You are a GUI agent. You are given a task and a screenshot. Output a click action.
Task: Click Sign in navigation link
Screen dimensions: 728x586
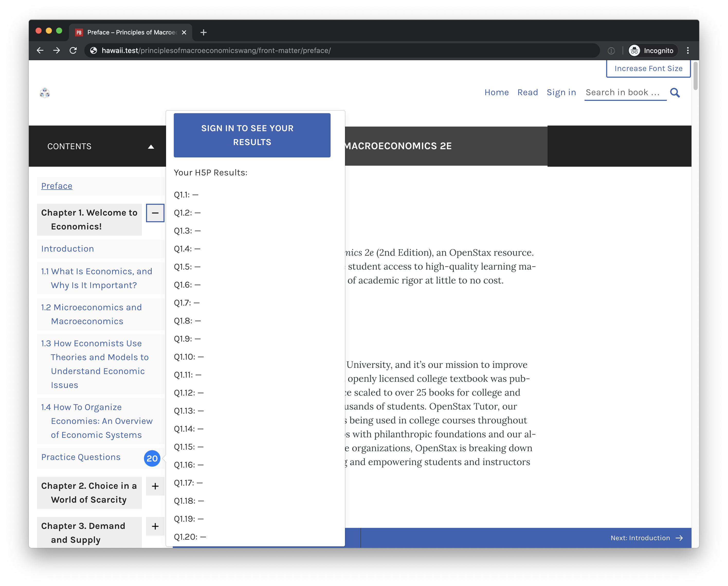561,92
